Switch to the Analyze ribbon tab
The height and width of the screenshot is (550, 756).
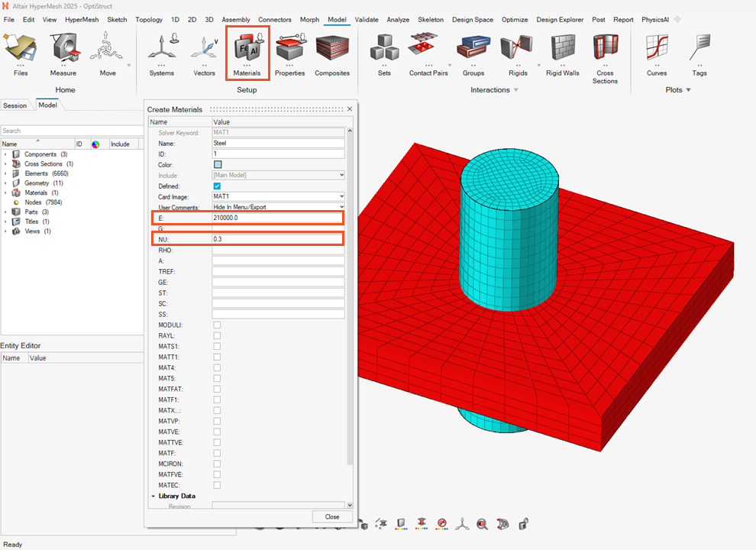398,20
